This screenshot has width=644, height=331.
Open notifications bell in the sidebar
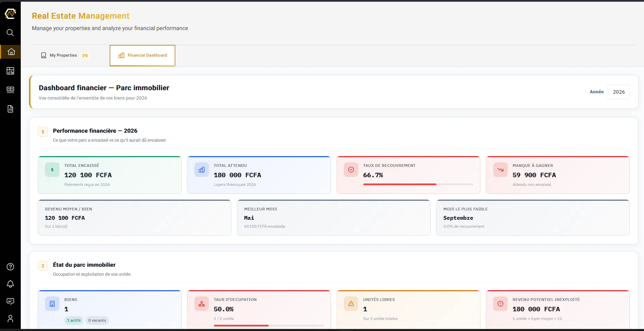tap(10, 284)
